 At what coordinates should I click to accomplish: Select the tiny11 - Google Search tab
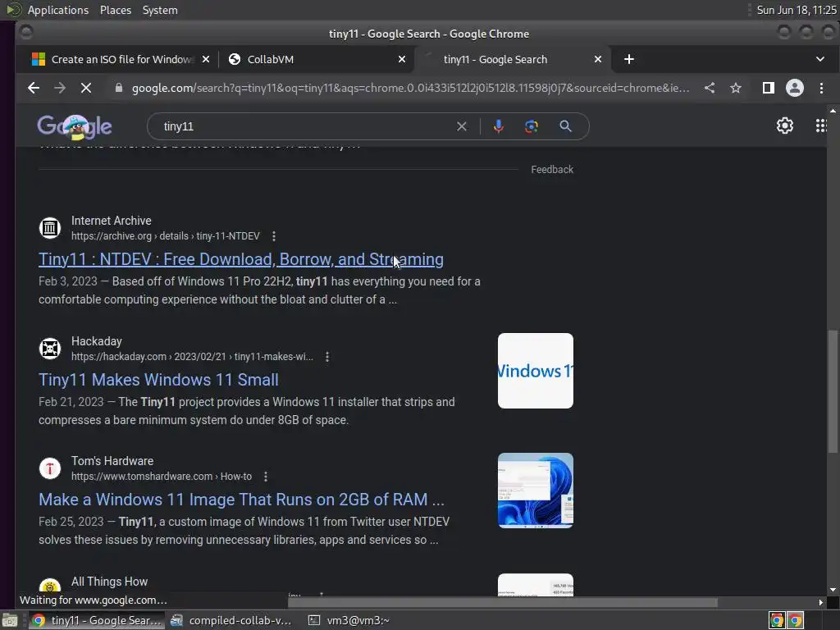[512, 59]
